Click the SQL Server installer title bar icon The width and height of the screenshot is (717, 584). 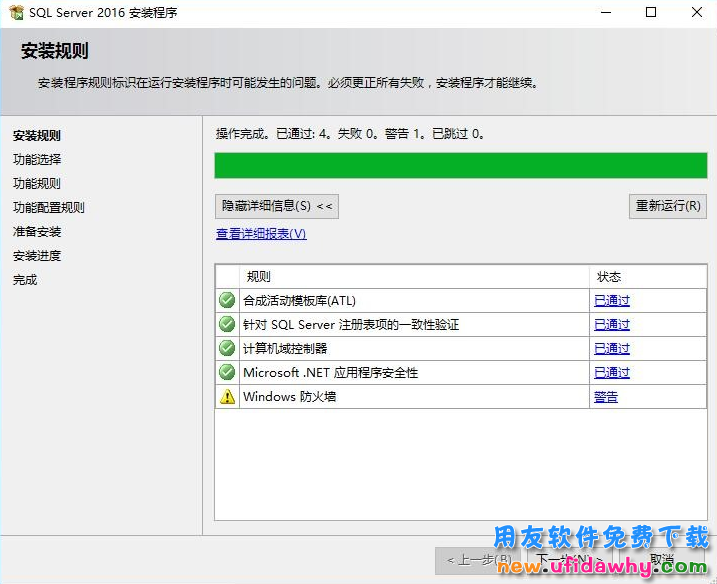point(15,13)
